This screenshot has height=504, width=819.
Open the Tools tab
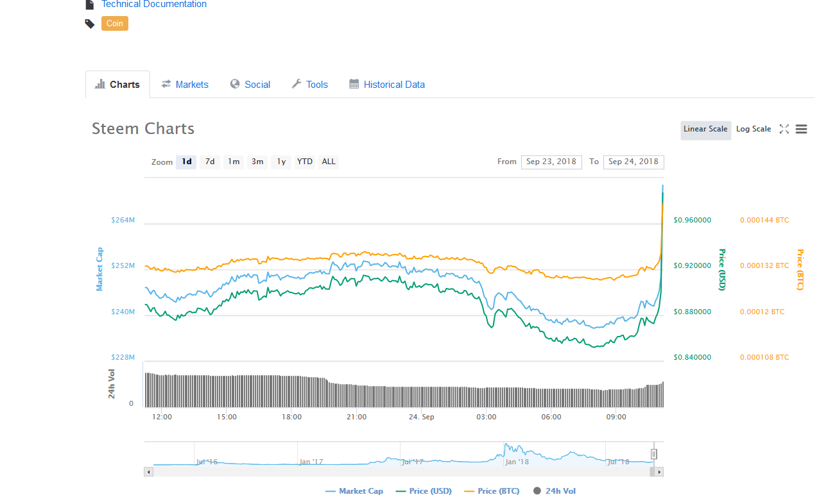[x=310, y=85]
